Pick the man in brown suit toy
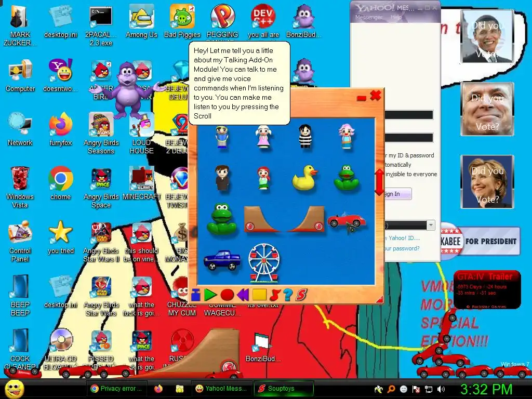Viewport: 532px width, 399px height. (222, 178)
